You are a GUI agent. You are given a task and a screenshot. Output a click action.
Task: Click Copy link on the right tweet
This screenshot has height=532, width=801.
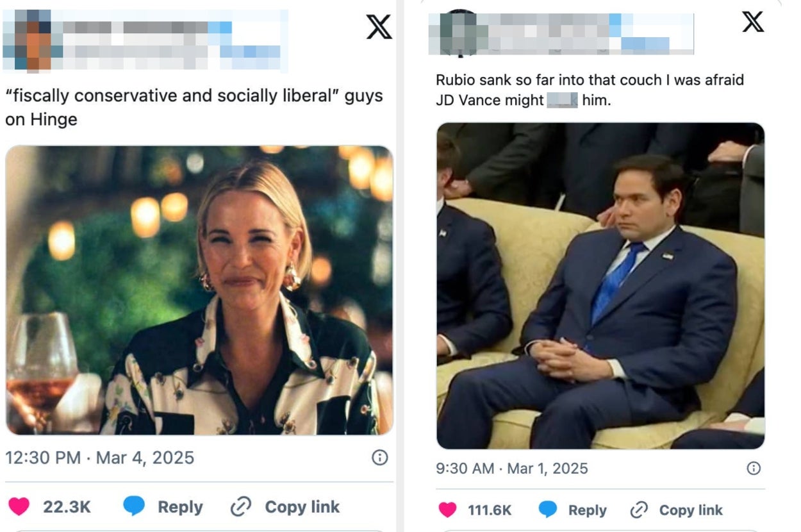[x=692, y=510]
